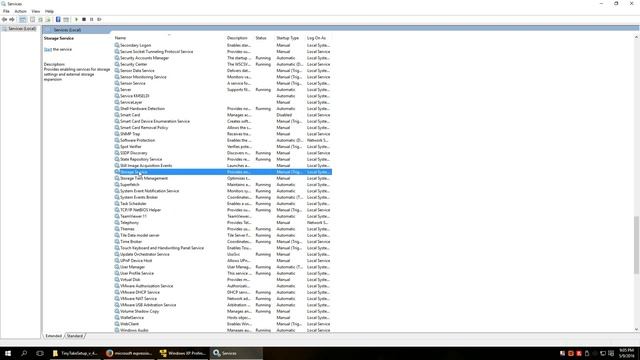Click the Start Service play icon
Viewport: 640px width, 360px height.
pyautogui.click(x=76, y=19)
